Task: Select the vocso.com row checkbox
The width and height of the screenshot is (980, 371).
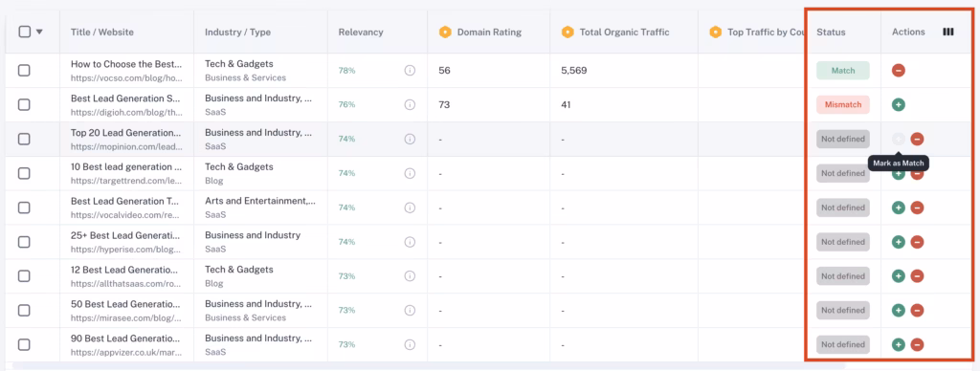Action: pyautogui.click(x=24, y=71)
